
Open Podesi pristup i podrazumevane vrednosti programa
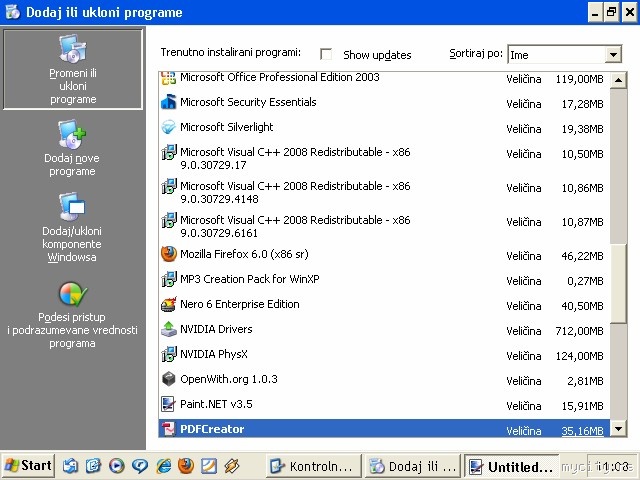pos(72,315)
